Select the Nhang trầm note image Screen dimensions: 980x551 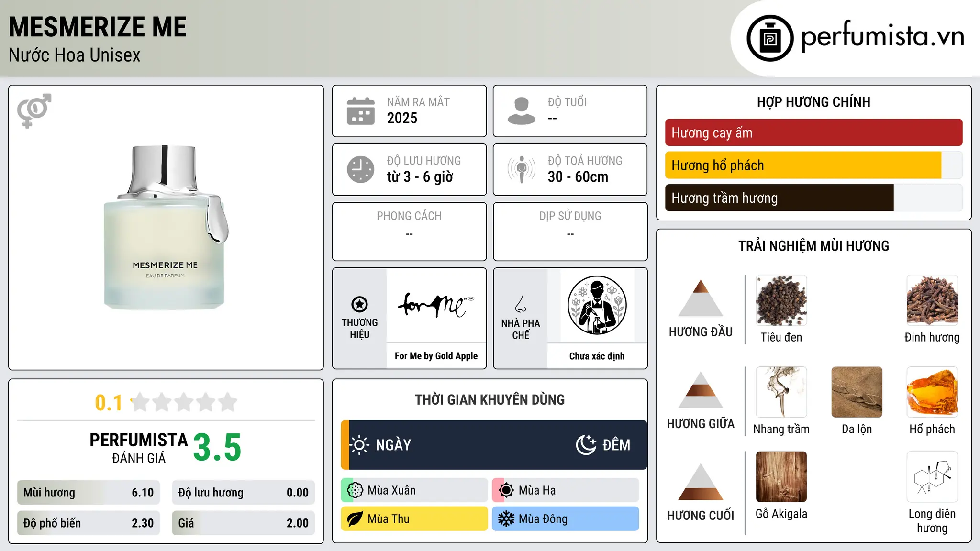(x=781, y=392)
